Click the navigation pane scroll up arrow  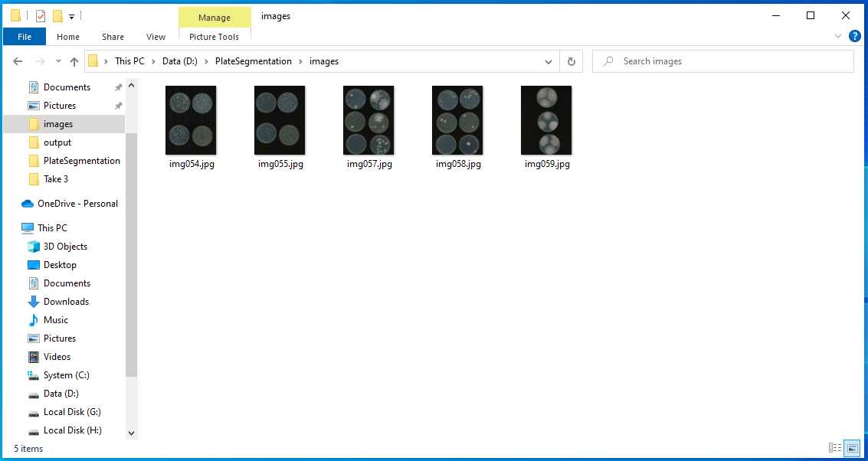(x=131, y=86)
